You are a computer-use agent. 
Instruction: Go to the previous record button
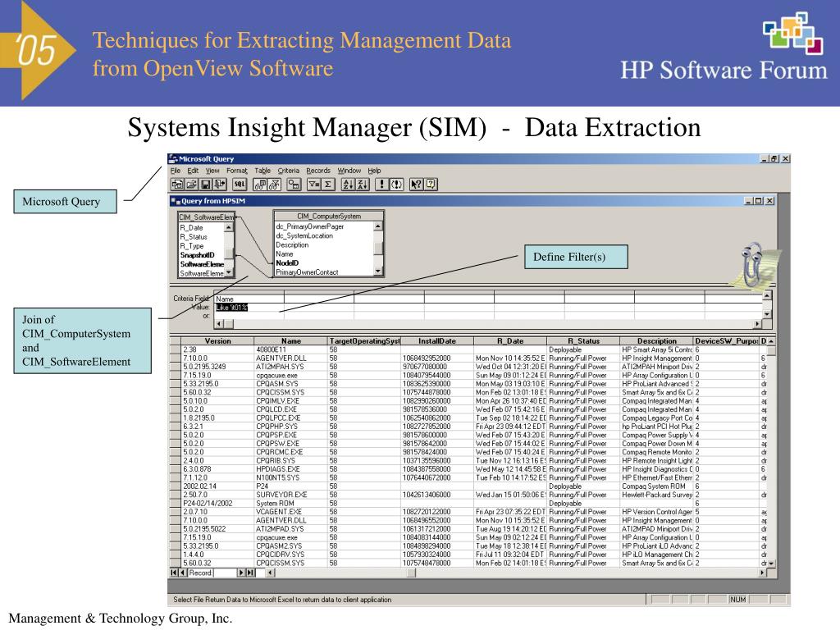click(183, 573)
